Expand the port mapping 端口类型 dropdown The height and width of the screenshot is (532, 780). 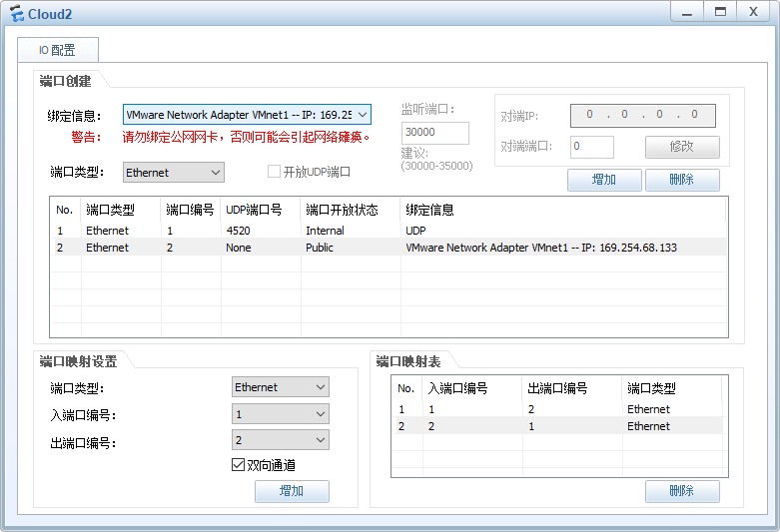280,387
